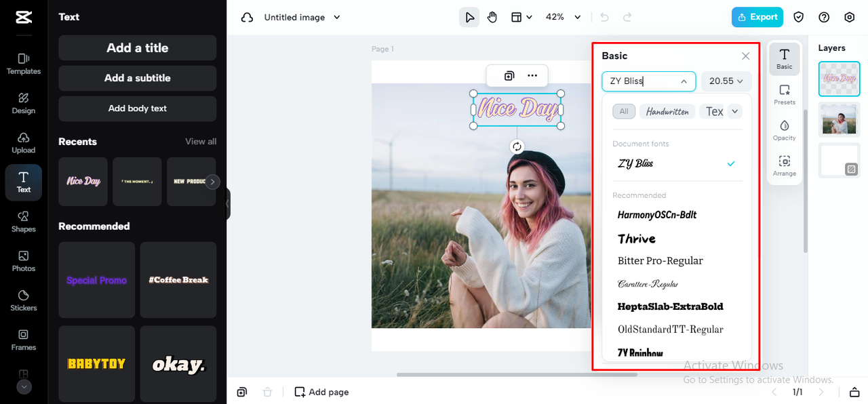The image size is (868, 404).
Task: Click the cloud save status icon
Action: coord(248,18)
